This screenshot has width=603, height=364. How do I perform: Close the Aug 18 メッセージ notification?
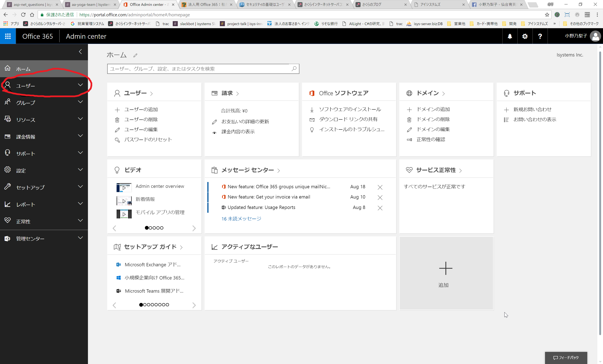coord(379,187)
